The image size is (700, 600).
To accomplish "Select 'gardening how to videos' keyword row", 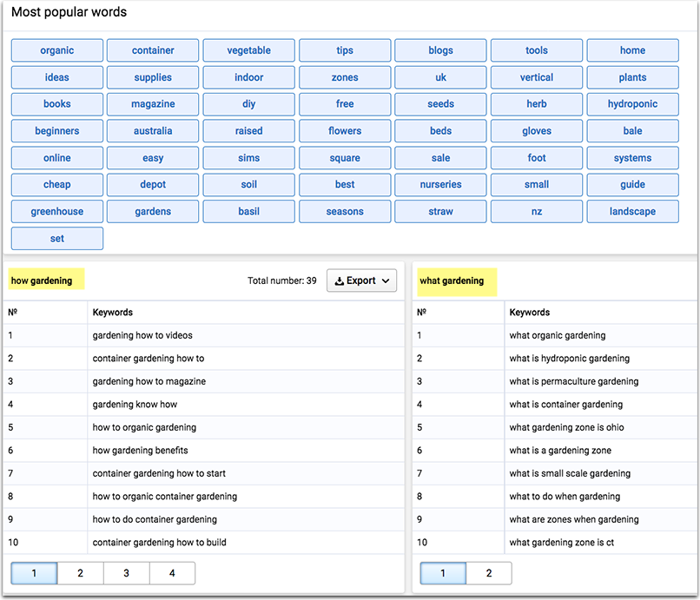I will (142, 335).
